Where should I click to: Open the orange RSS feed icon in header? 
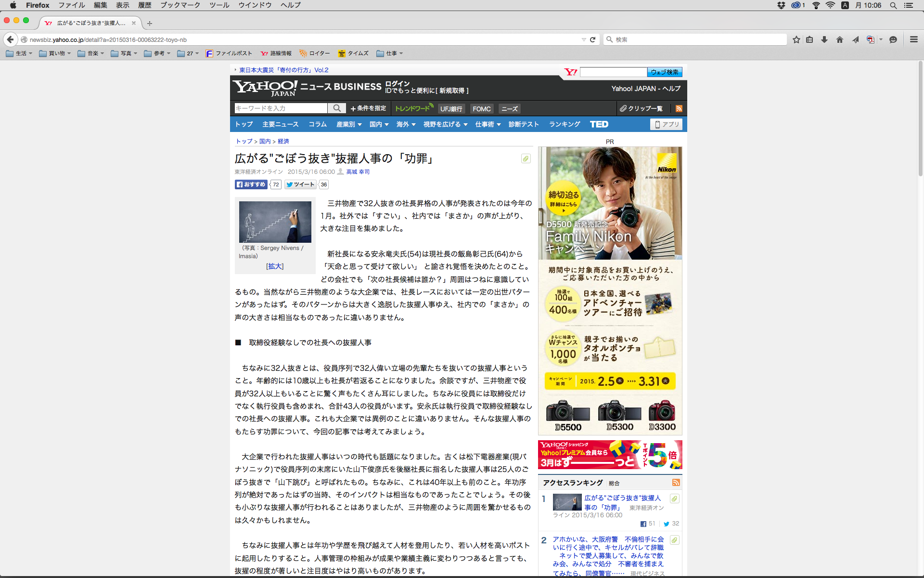tap(679, 108)
